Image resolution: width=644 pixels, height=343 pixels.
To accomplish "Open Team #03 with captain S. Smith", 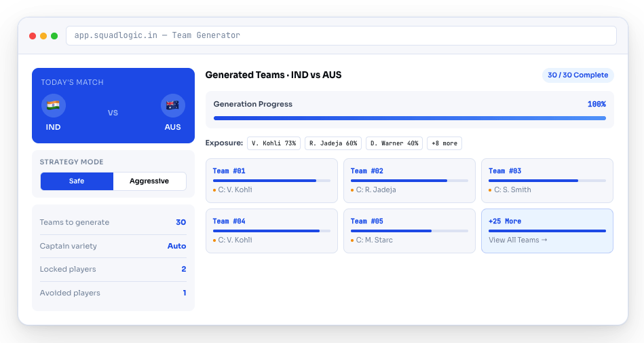I will 547,181.
